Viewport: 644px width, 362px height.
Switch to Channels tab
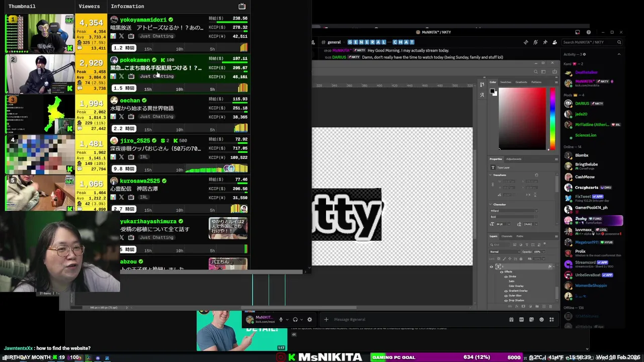(x=507, y=236)
